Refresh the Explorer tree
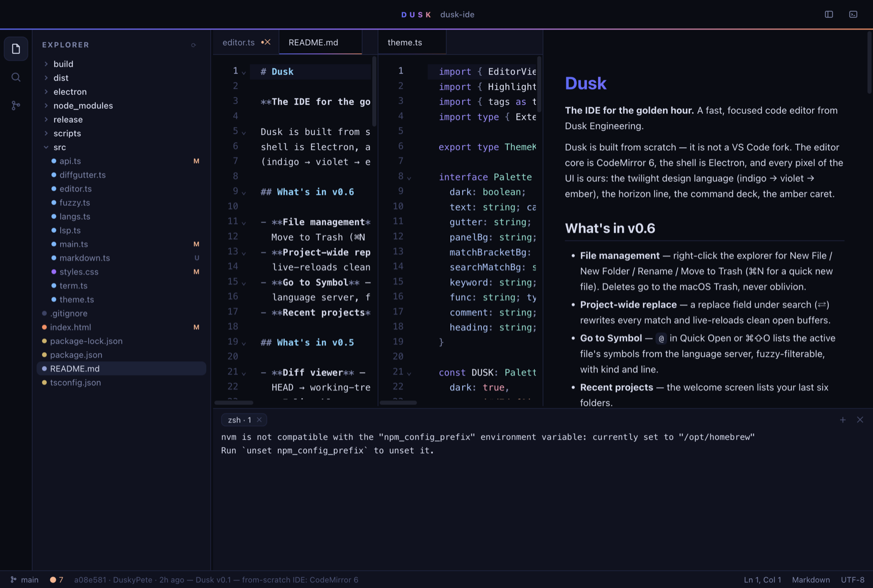Viewport: 873px width, 588px height. click(194, 45)
